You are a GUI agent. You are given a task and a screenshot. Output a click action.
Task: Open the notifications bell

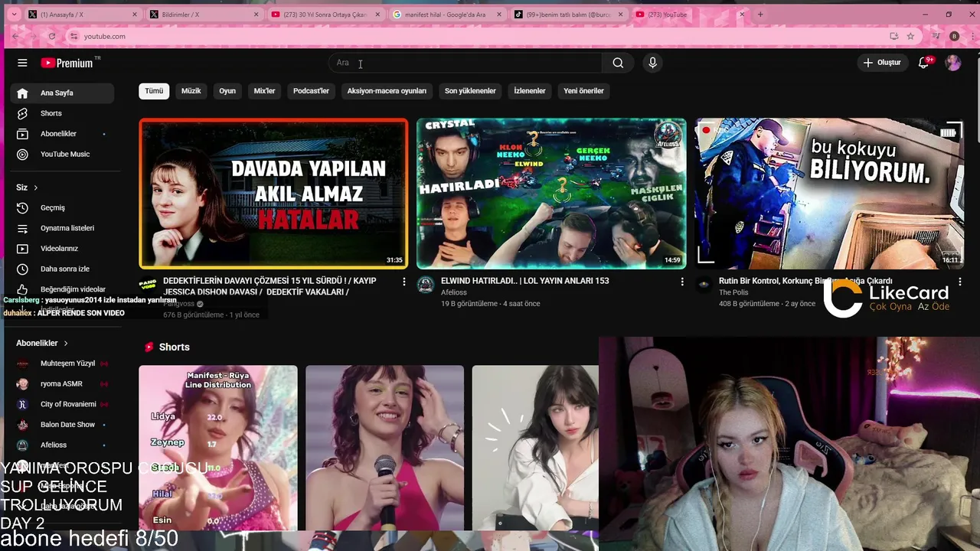tap(924, 63)
